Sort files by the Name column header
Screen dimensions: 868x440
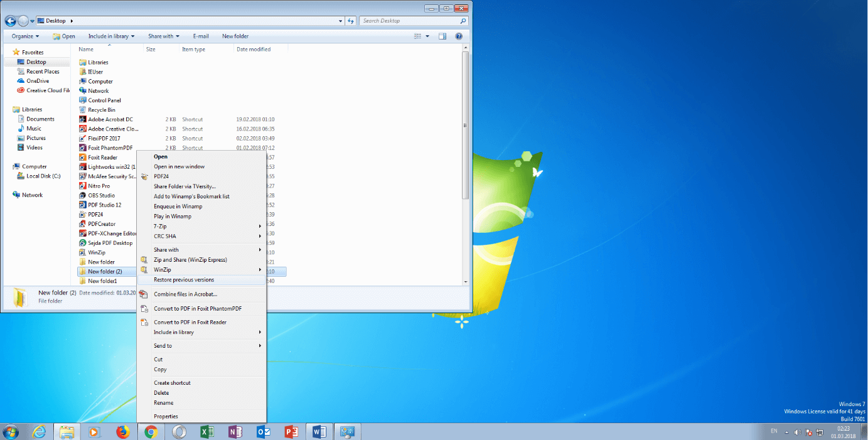(x=109, y=49)
